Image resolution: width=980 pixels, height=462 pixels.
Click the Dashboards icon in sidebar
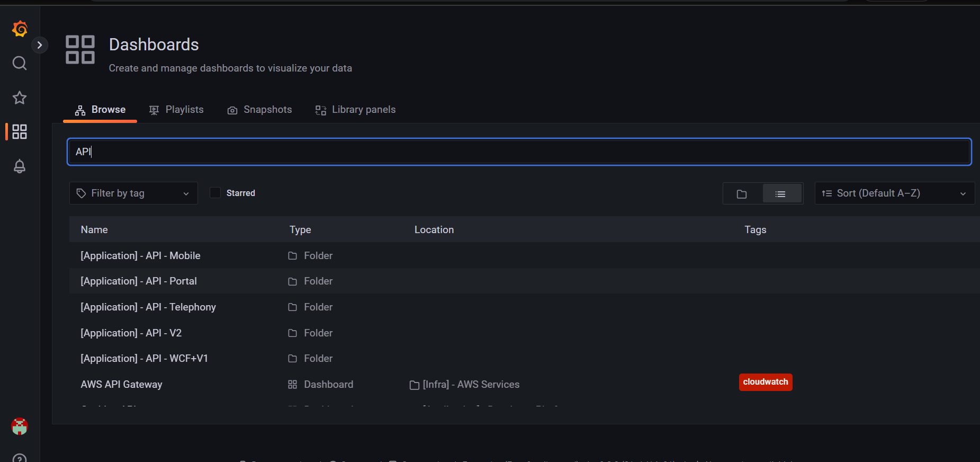(x=20, y=132)
